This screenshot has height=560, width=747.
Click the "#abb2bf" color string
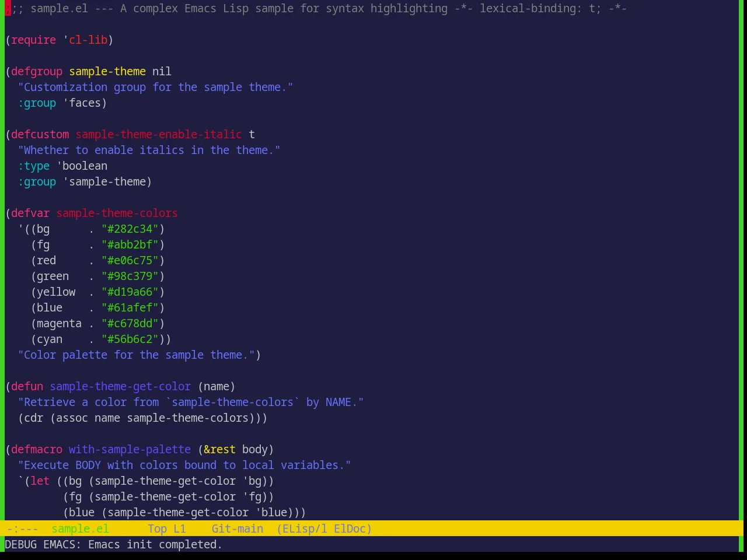click(x=130, y=244)
